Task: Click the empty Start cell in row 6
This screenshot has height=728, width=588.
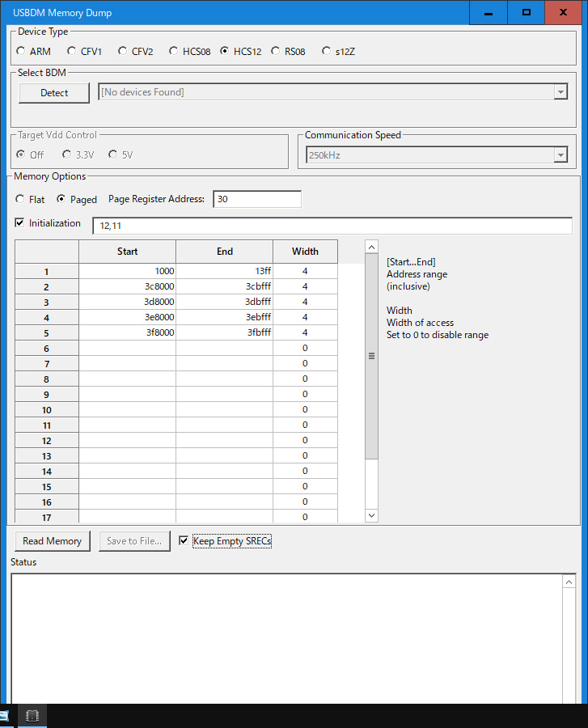Action: click(x=127, y=348)
